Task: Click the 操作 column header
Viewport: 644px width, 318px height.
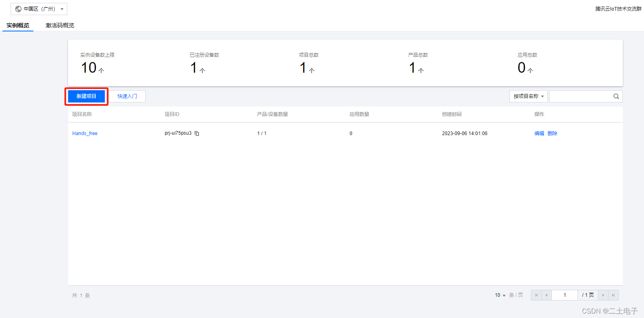Action: point(539,114)
